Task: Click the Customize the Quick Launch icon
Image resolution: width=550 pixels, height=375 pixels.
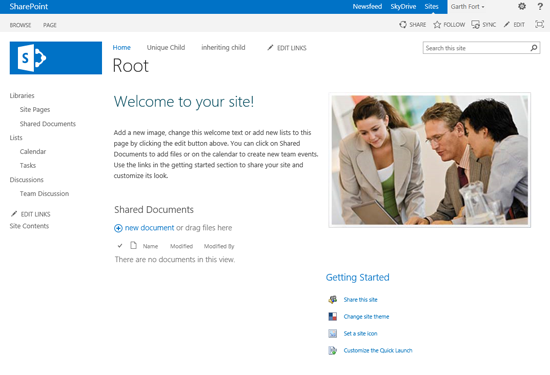Action: [x=333, y=350]
